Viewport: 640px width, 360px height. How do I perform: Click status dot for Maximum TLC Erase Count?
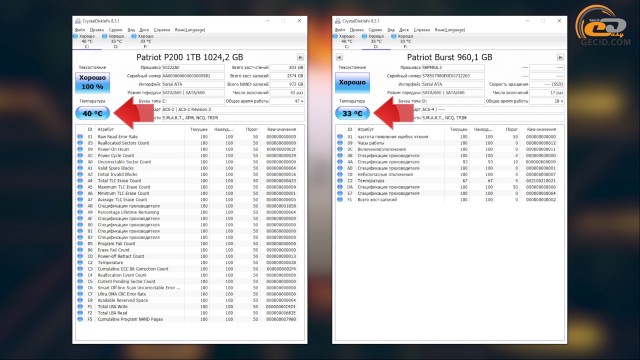(80, 187)
